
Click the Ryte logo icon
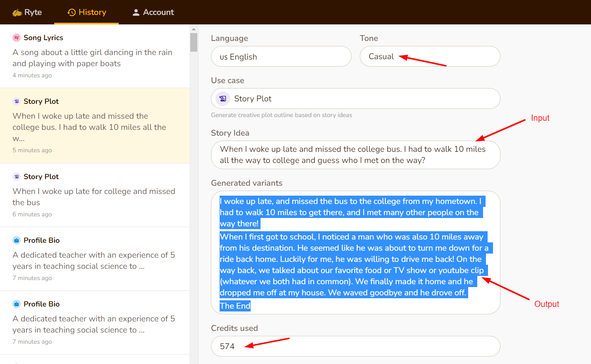pyautogui.click(x=17, y=12)
